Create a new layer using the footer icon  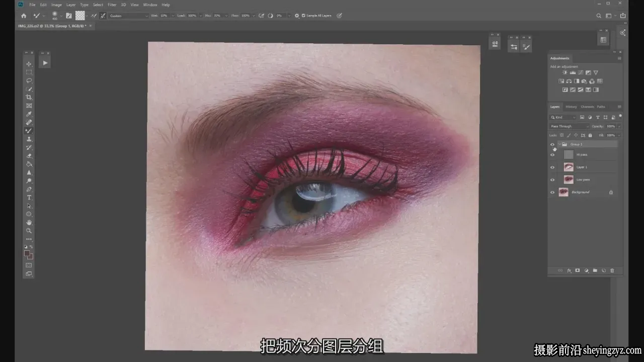point(604,270)
